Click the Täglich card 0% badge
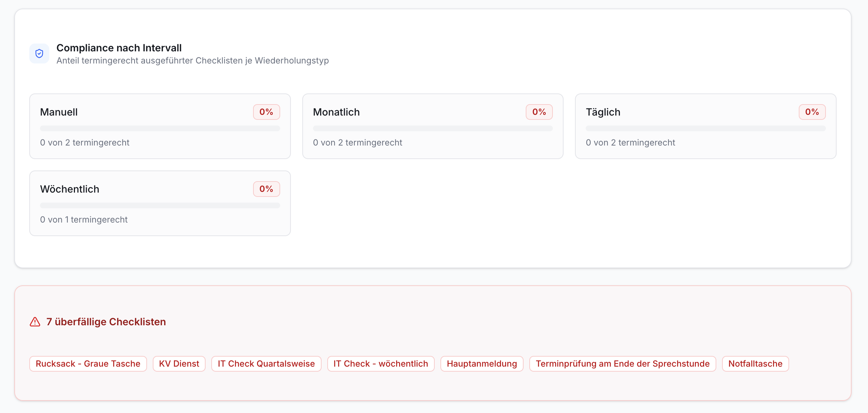Screen dimensions: 868x413 point(812,112)
